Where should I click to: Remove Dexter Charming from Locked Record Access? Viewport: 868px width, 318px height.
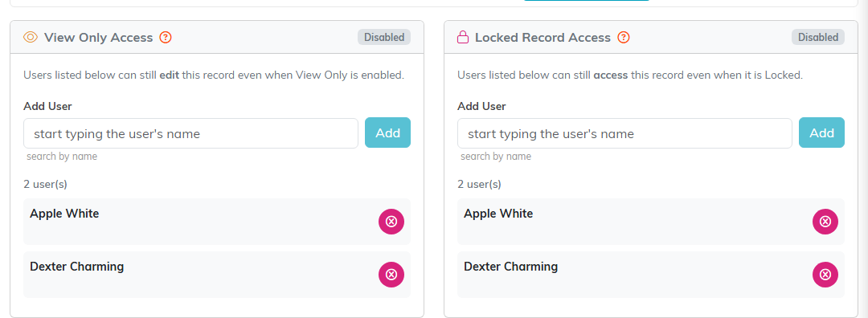[x=825, y=275]
